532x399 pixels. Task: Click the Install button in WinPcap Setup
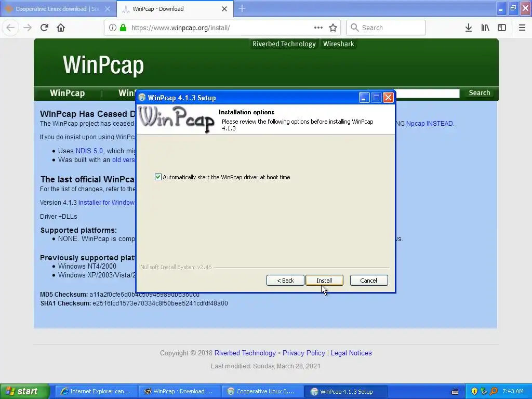pyautogui.click(x=324, y=280)
